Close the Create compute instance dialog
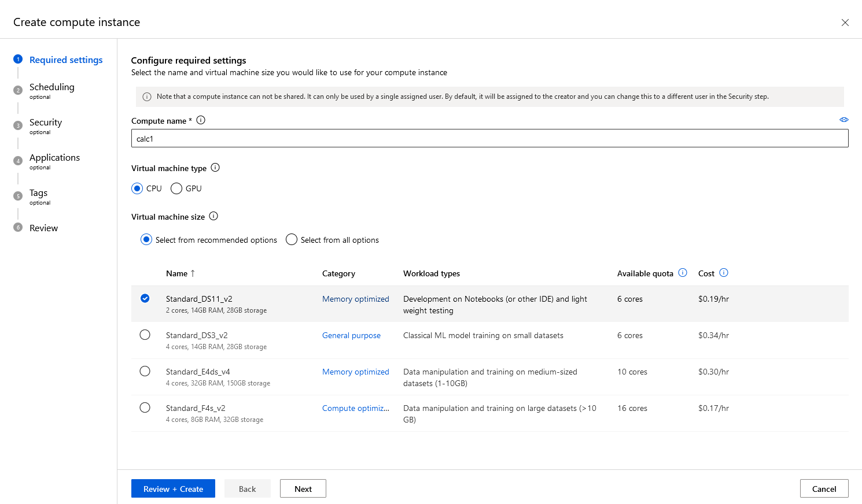862x504 pixels. (x=845, y=23)
